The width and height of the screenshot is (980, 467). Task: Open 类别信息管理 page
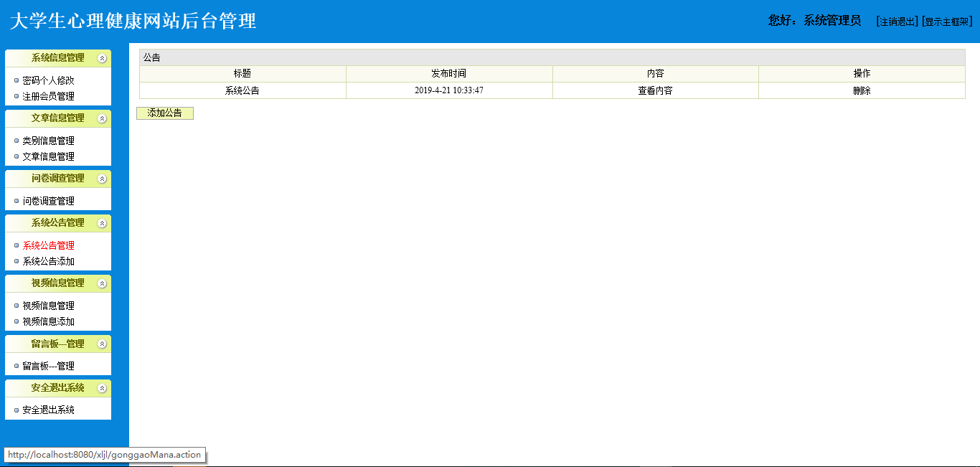[x=48, y=141]
